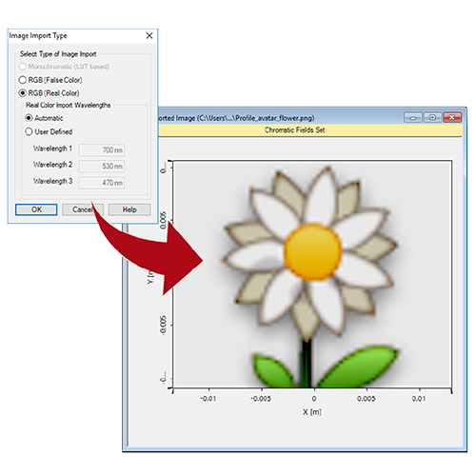Close the Image Import Type dialog
Screen dimensions: 476x476
click(x=149, y=35)
